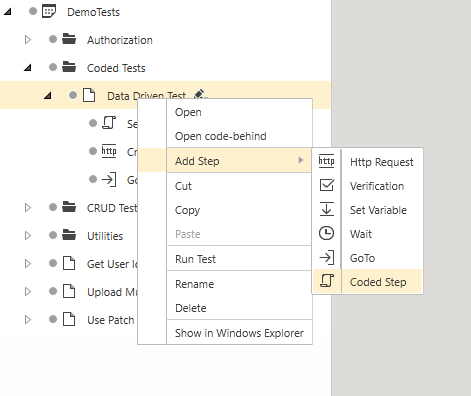
Task: Add a Coded Step
Action: 367,282
